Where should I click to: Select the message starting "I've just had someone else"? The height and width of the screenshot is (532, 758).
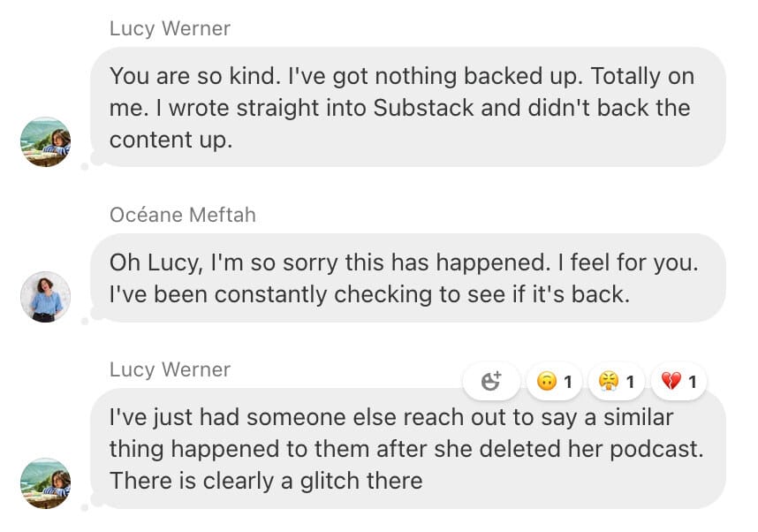(407, 448)
